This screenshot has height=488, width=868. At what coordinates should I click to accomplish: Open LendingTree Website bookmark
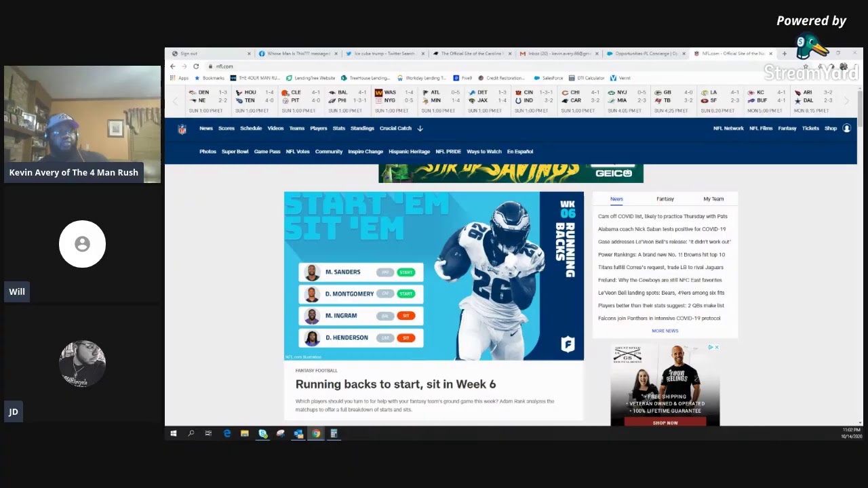coord(311,78)
